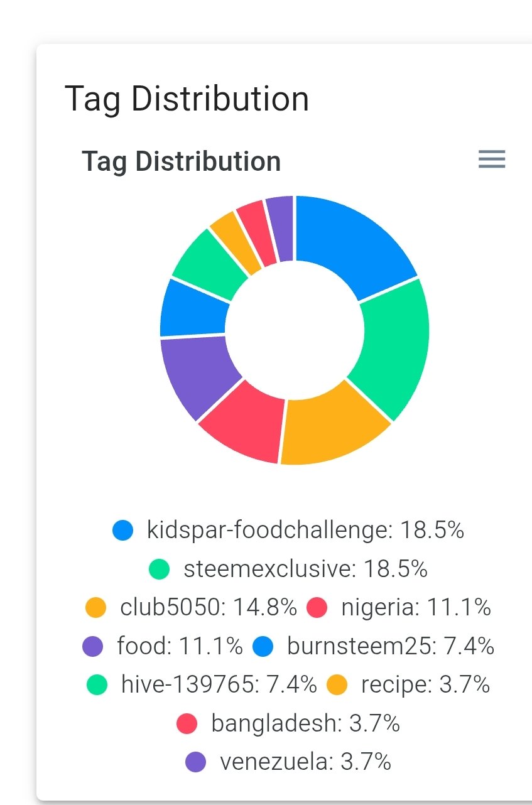This screenshot has height=805, width=532.
Task: Click hive-139765 legend green dot
Action: tap(97, 684)
